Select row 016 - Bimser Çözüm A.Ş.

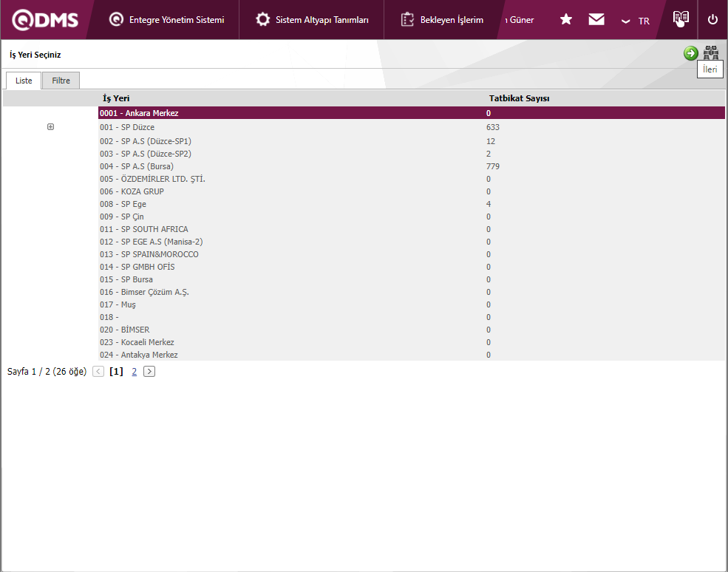[x=412, y=292]
